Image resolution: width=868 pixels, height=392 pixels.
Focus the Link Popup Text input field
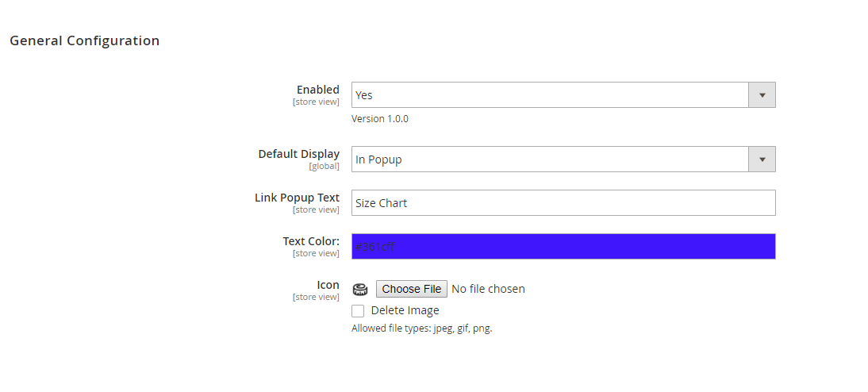(x=563, y=202)
